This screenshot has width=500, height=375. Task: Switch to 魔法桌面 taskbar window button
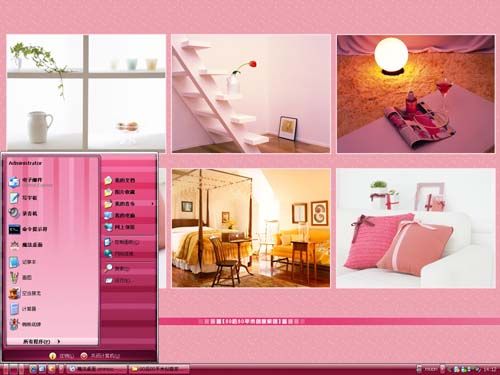point(97,369)
